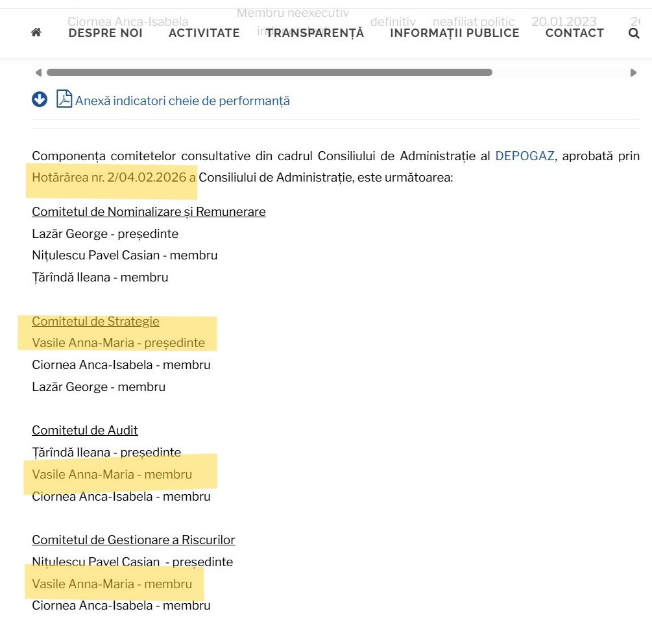Viewport: 652px width, 644px height.
Task: Open Anexă indicatori cheie de performanță link
Action: [x=182, y=101]
